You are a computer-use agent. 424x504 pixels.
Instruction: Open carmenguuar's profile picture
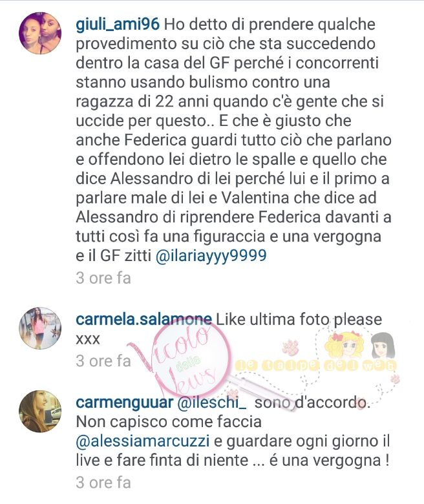click(x=40, y=411)
